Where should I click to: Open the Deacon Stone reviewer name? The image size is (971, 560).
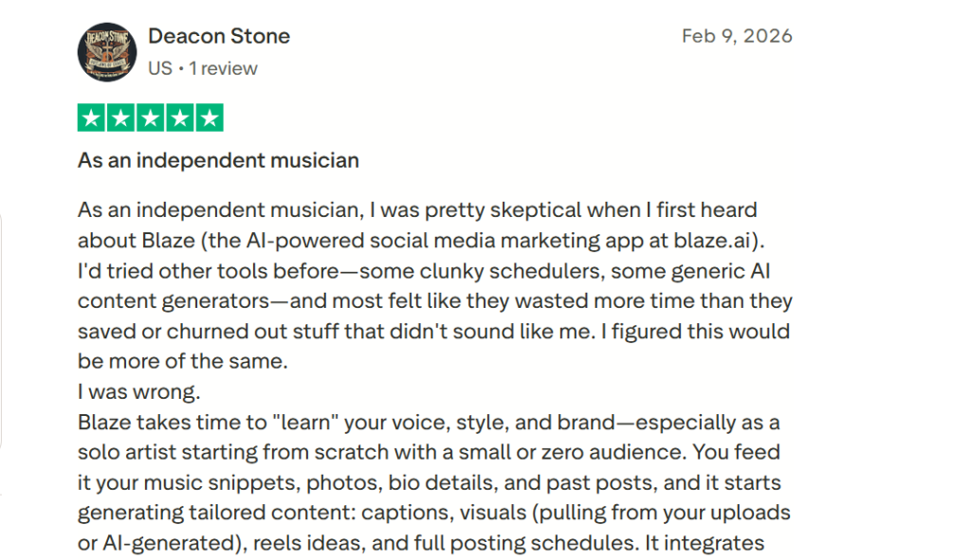pyautogui.click(x=219, y=37)
